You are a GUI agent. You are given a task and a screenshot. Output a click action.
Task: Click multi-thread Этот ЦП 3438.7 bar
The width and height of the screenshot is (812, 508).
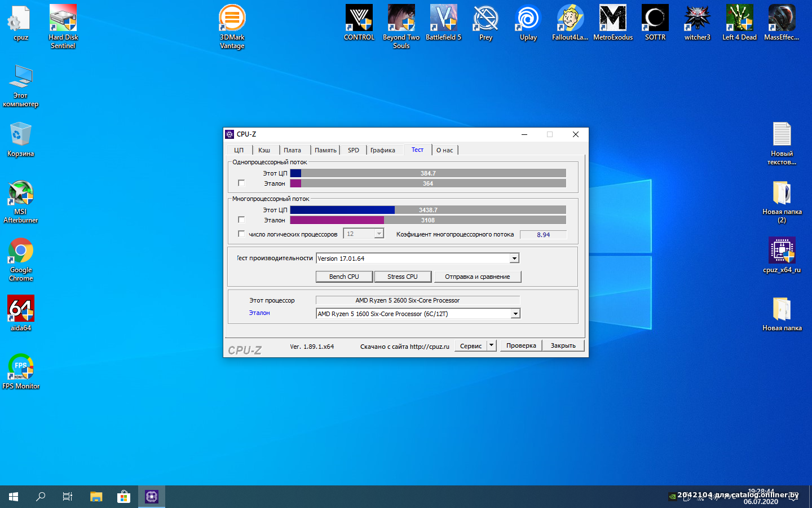tap(428, 210)
